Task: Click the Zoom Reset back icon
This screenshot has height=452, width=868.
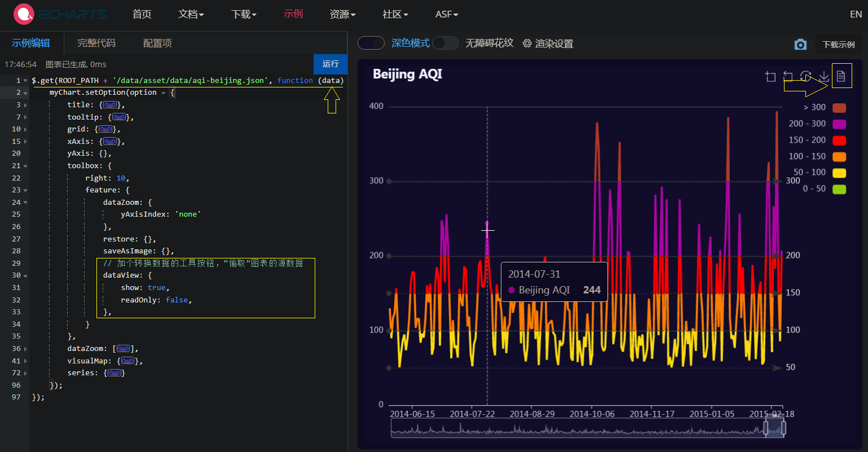Action: [788, 76]
